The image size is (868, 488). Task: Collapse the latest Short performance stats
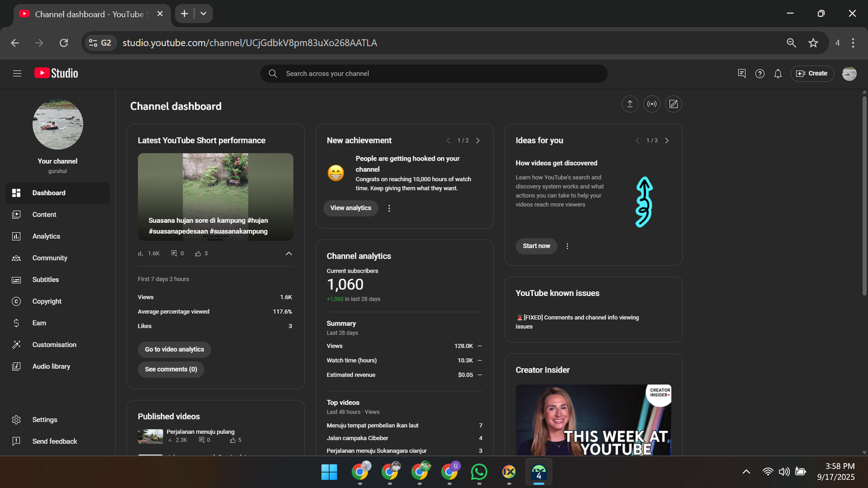pyautogui.click(x=289, y=253)
